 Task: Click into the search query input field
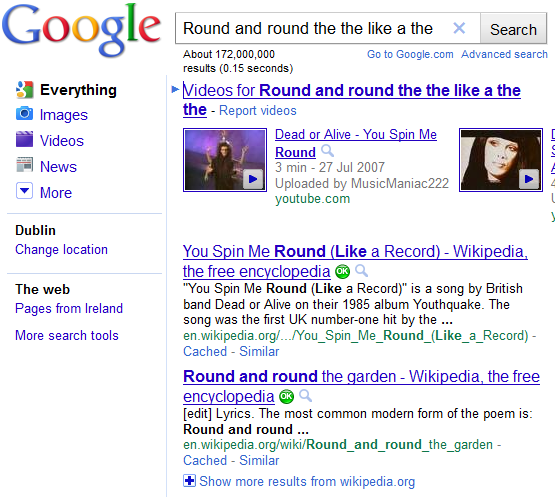point(313,29)
